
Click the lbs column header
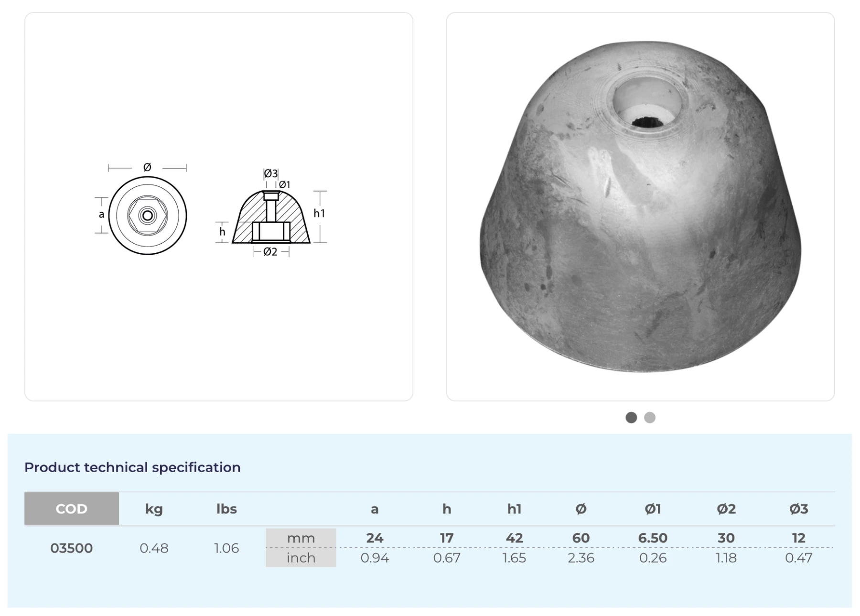226,508
